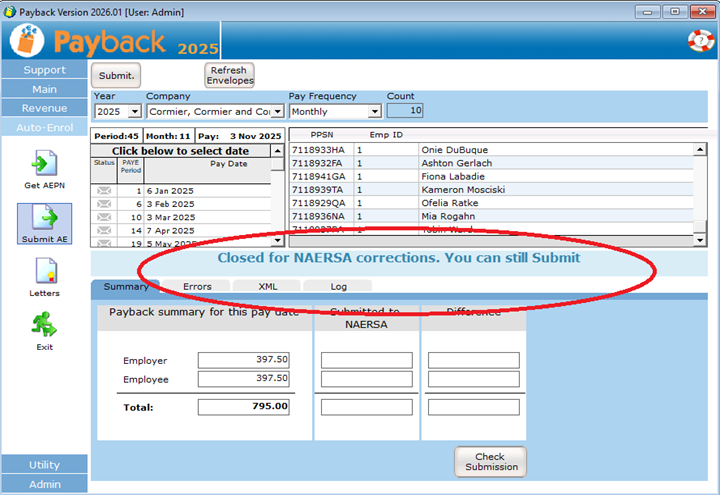Click envelope status icon for 3 Feb 2025

pyautogui.click(x=104, y=204)
